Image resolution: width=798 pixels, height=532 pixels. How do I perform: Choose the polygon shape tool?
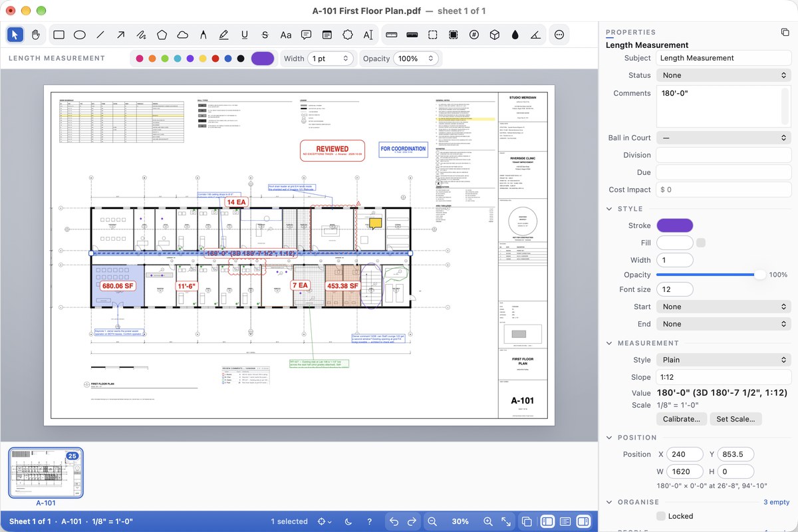[162, 35]
